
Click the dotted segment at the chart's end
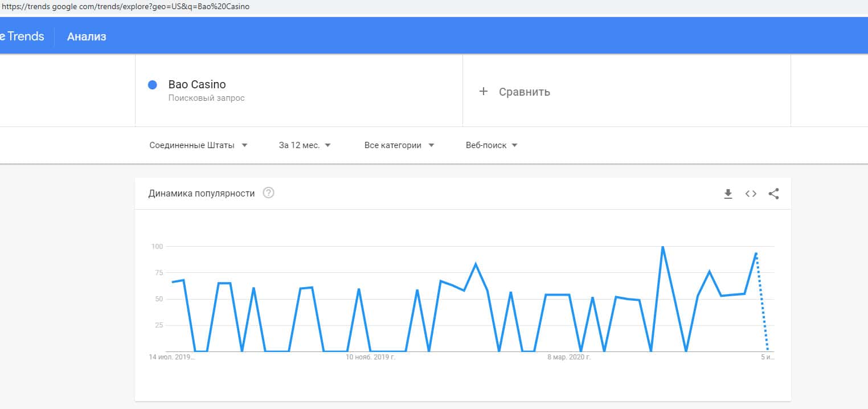coord(762,303)
